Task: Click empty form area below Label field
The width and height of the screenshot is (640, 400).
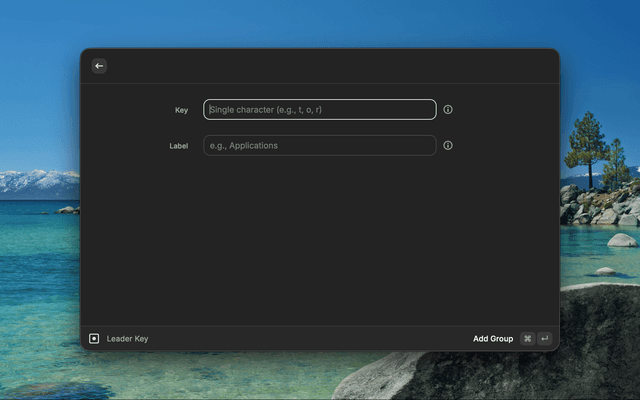Action: [320, 240]
